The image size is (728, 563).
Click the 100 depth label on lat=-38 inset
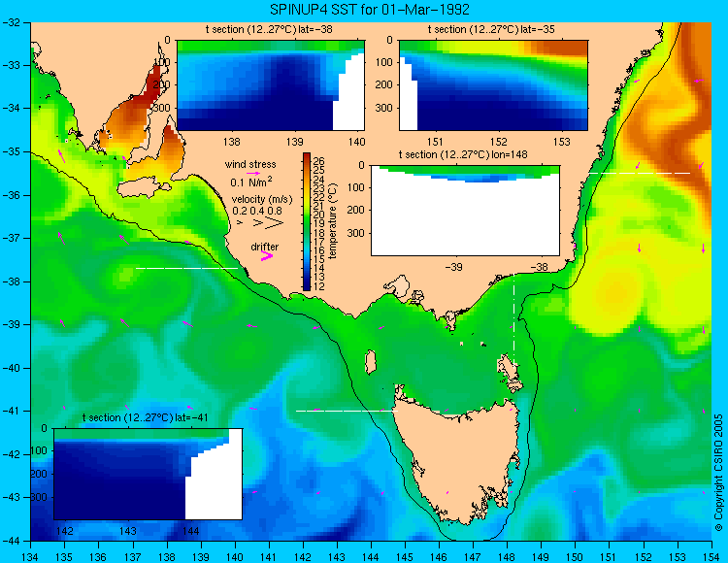coord(163,62)
